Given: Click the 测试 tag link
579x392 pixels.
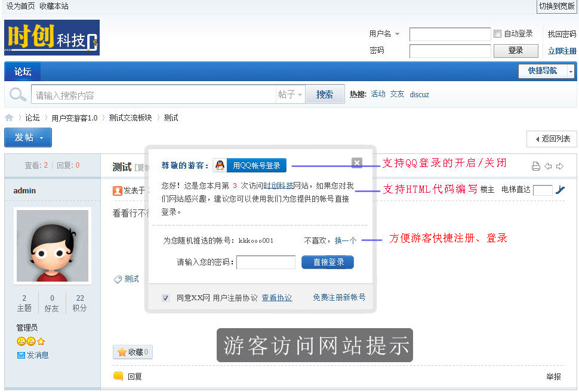Looking at the screenshot, I should [131, 279].
